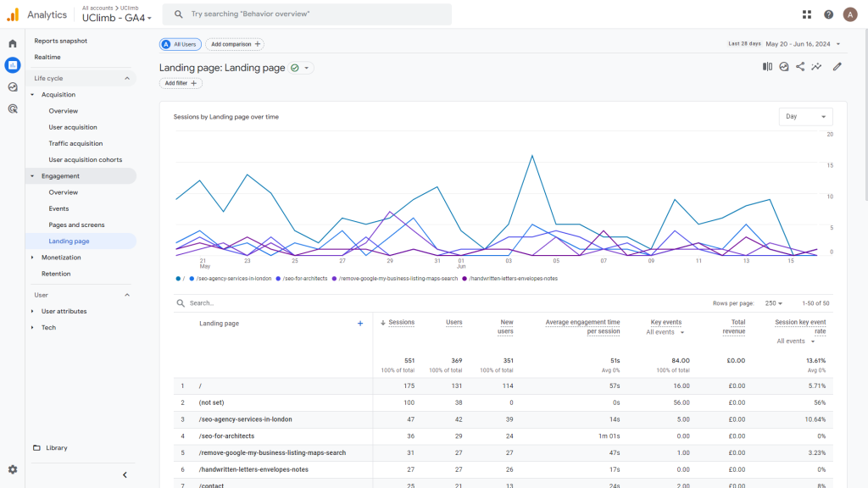This screenshot has height=488, width=868.
Task: Open the share report options
Action: pos(799,66)
